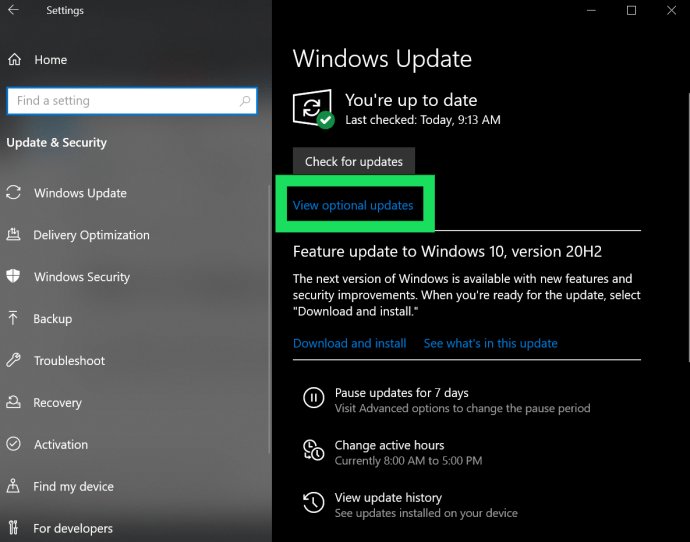This screenshot has height=542, width=690.
Task: Open Windows Security settings
Action: 82,277
